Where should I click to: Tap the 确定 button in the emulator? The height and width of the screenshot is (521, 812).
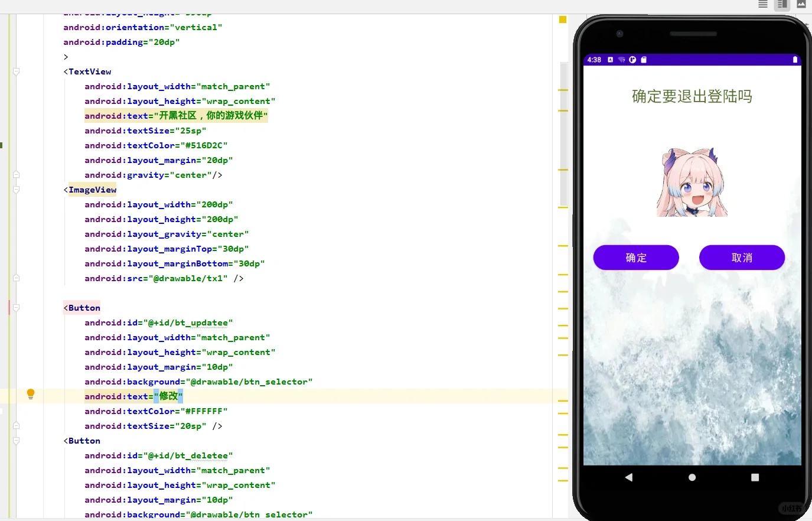[636, 258]
